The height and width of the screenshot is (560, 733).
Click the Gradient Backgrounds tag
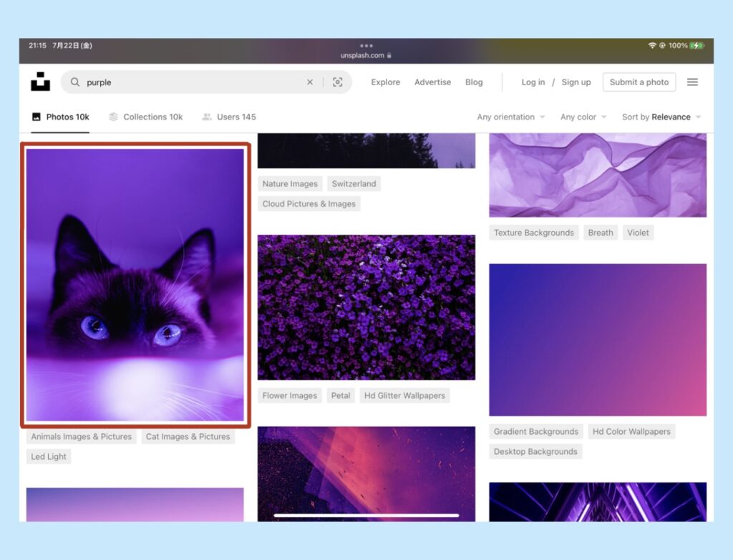[x=536, y=431]
